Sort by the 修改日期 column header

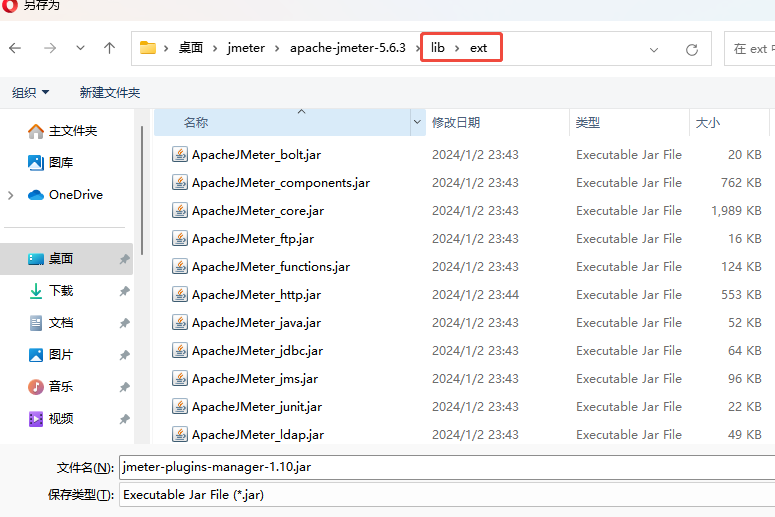tap(497, 122)
